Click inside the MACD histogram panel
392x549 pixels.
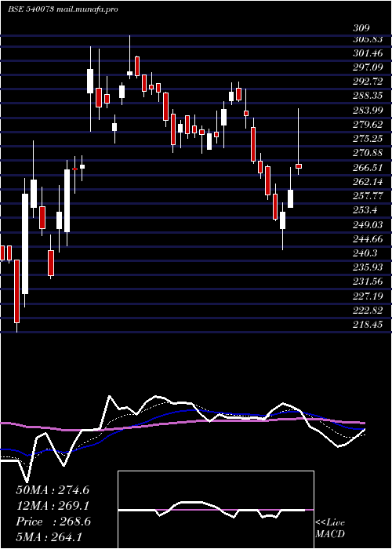[216, 510]
